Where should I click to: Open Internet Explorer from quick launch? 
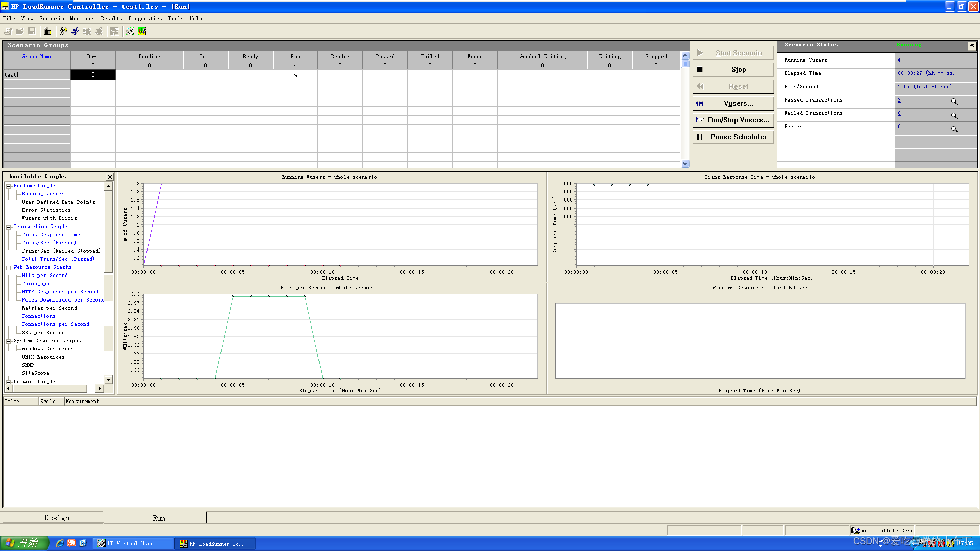(x=59, y=543)
